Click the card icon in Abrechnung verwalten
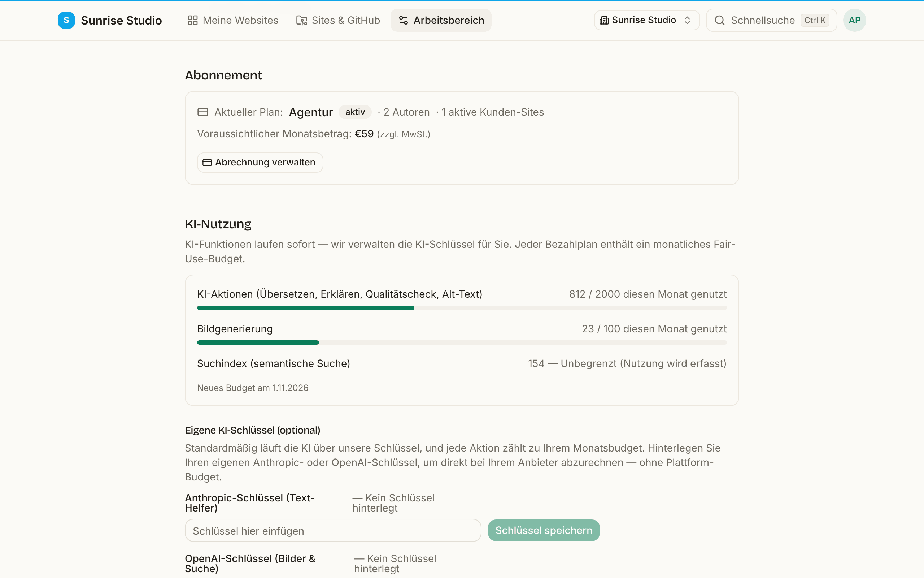The image size is (924, 578). [x=207, y=163]
